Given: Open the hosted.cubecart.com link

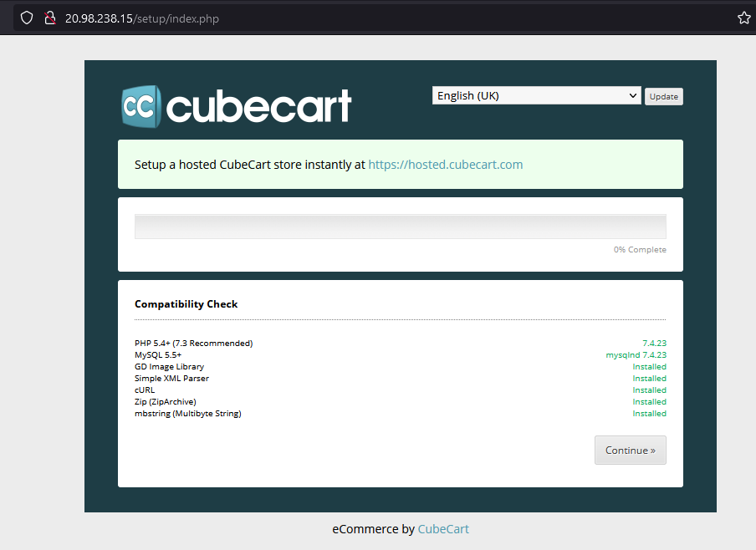Looking at the screenshot, I should pos(445,165).
